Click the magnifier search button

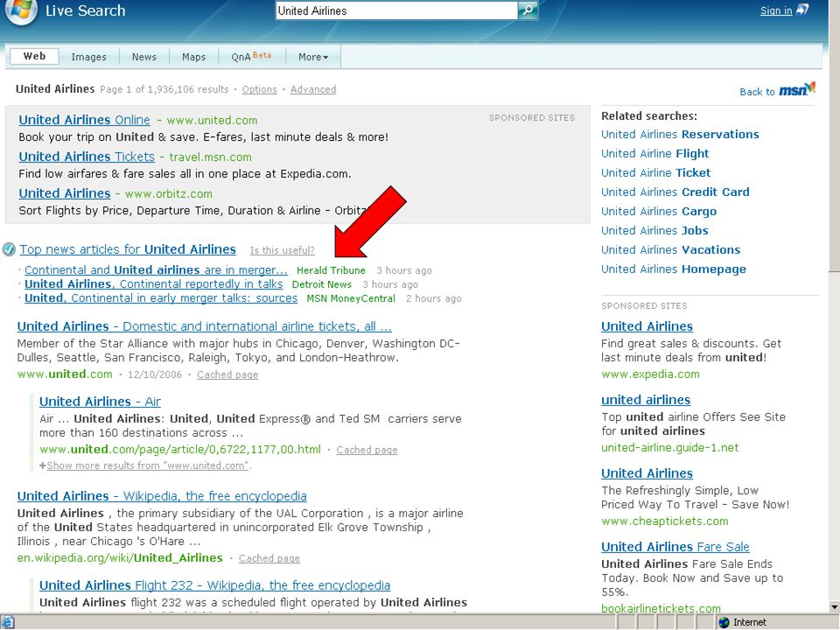527,10
